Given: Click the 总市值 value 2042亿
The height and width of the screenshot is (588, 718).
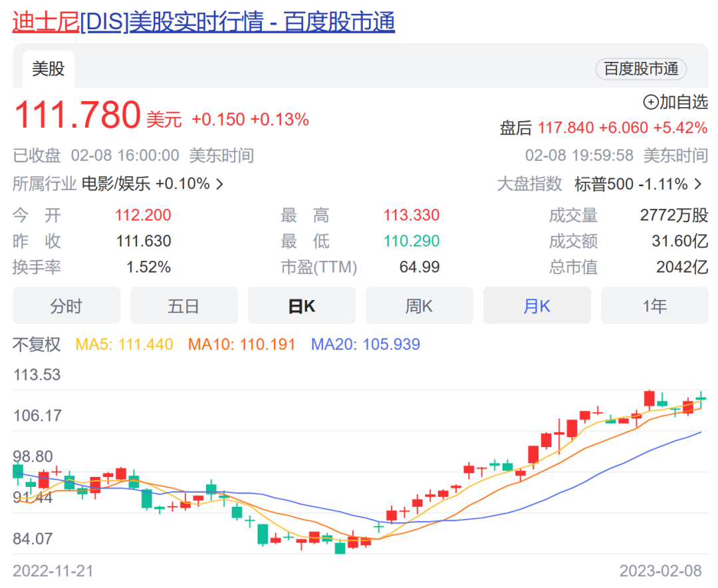Looking at the screenshot, I should [x=682, y=267].
